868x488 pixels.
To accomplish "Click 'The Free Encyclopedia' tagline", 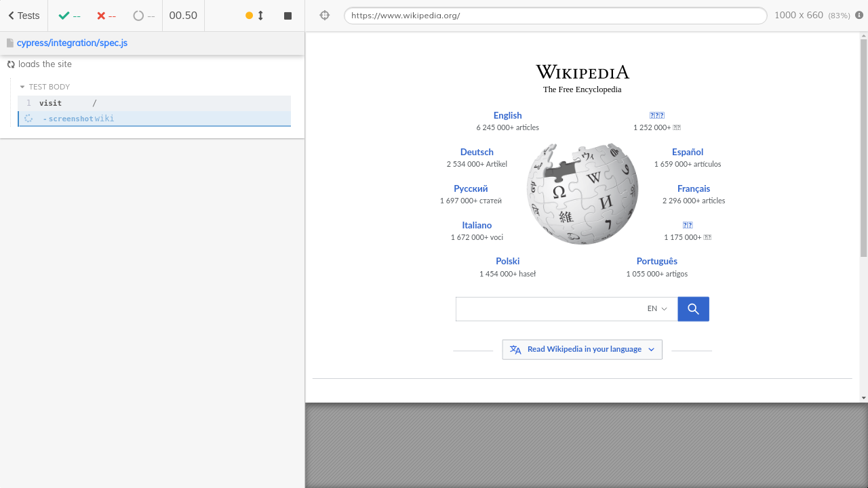I will 583,89.
